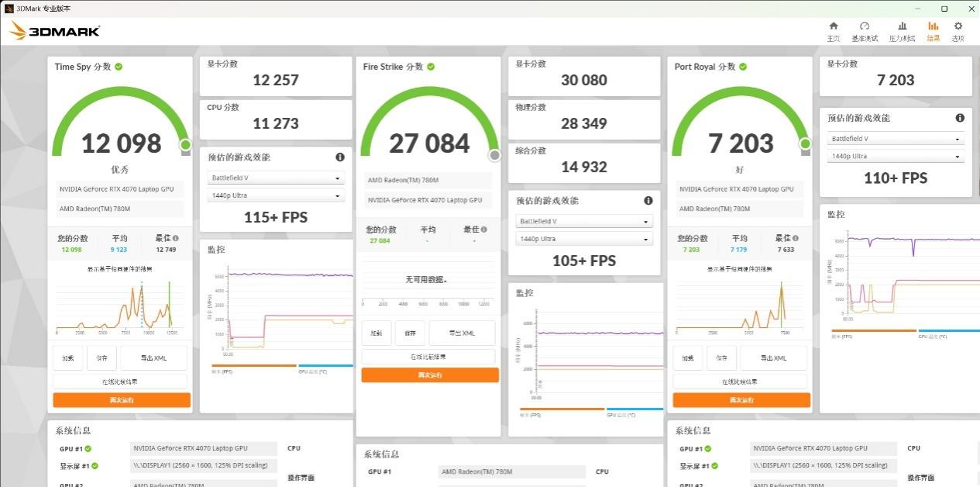Viewport: 980px width, 487px height.
Task: Click the large 27 084 Fire Strike score
Action: pos(429,143)
